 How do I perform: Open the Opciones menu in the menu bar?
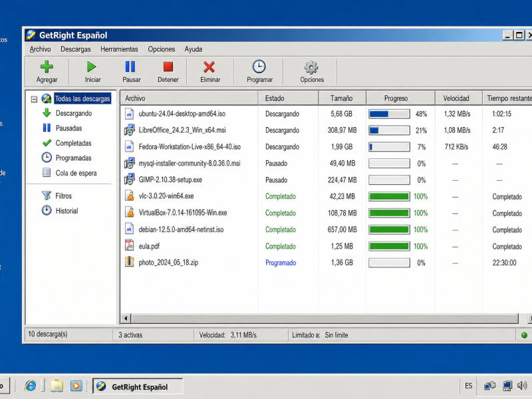[161, 49]
